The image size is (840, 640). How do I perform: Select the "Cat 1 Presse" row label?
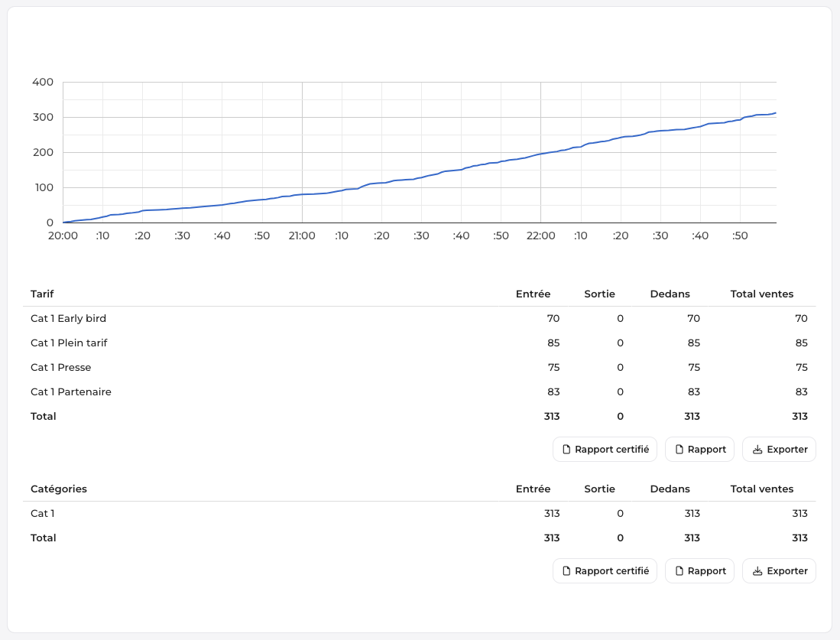[x=60, y=368]
